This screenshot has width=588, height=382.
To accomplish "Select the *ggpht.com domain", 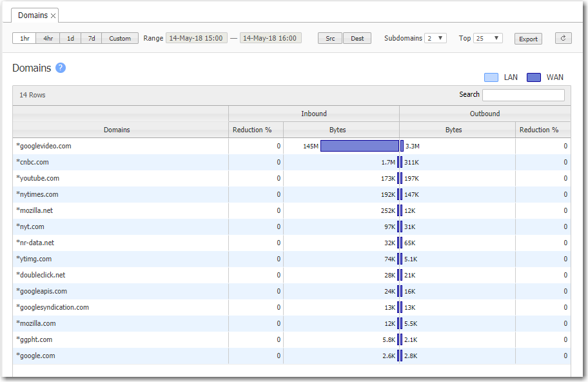I will tap(34, 339).
